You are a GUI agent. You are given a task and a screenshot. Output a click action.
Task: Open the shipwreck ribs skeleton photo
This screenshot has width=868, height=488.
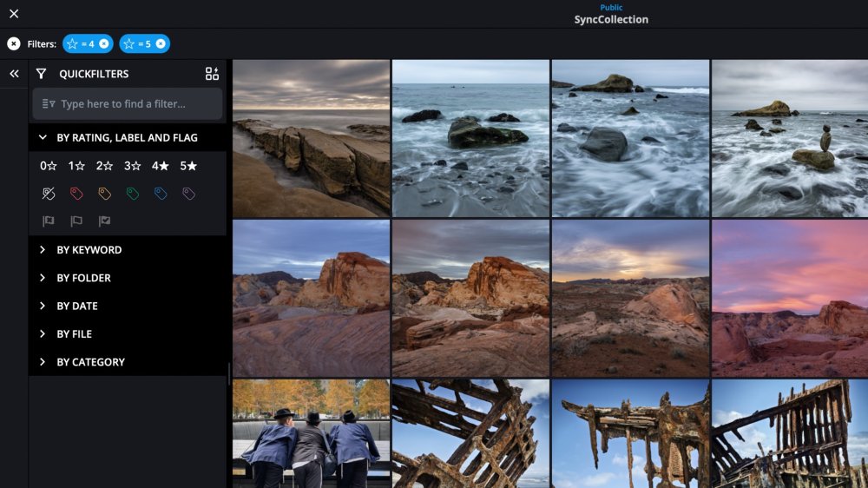(790, 433)
